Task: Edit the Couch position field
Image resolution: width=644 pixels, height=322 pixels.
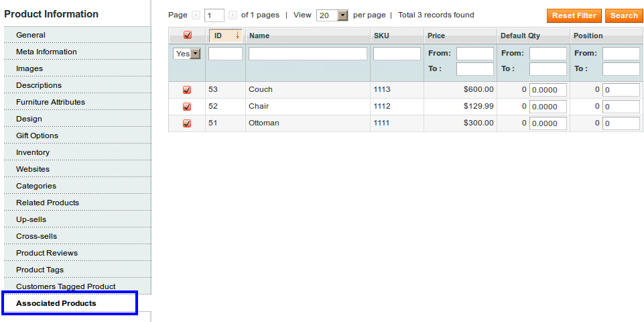Action: coord(621,90)
